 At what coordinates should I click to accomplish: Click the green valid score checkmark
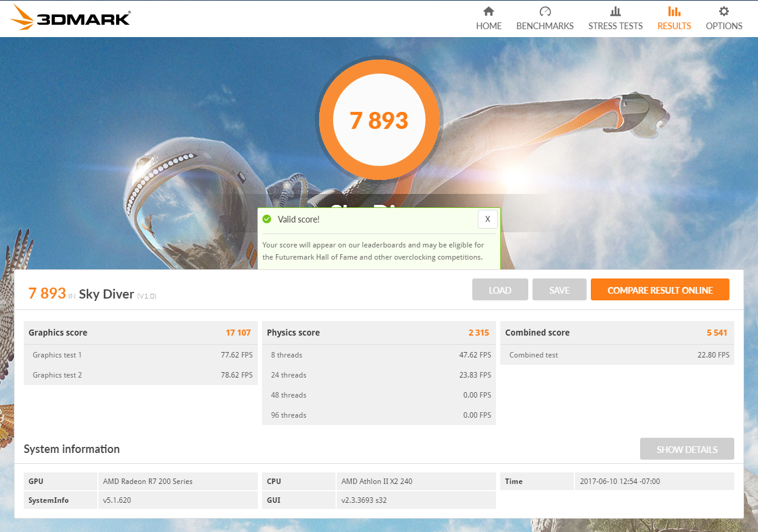pyautogui.click(x=267, y=219)
